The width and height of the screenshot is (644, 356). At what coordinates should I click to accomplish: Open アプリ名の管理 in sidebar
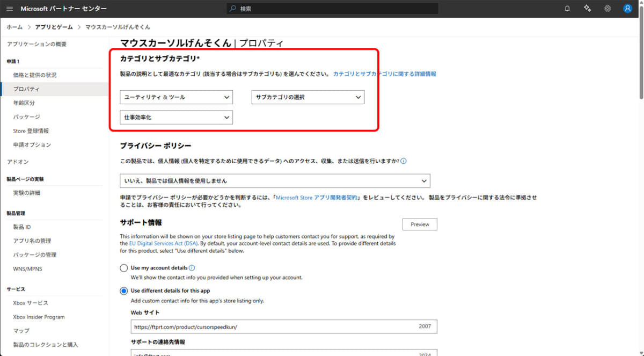[32, 241]
